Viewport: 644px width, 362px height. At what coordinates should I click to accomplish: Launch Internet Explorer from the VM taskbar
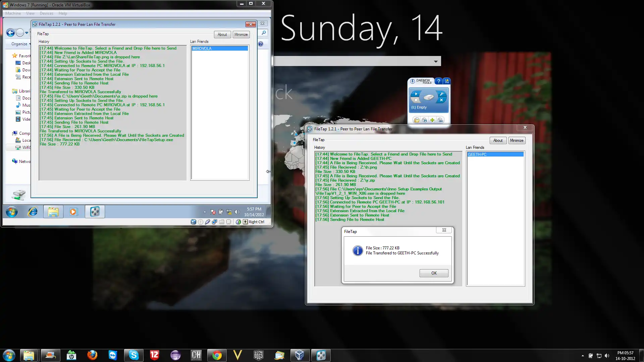tap(33, 212)
